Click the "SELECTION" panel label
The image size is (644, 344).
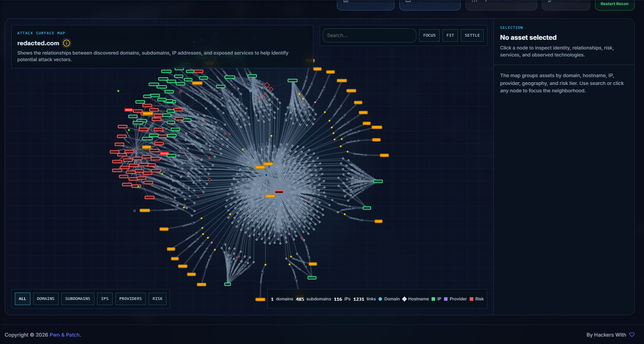tap(511, 28)
